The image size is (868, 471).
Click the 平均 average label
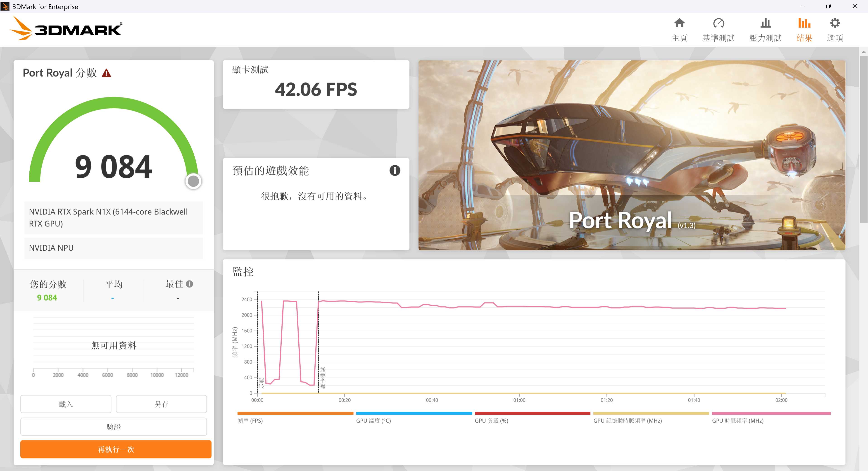point(114,284)
